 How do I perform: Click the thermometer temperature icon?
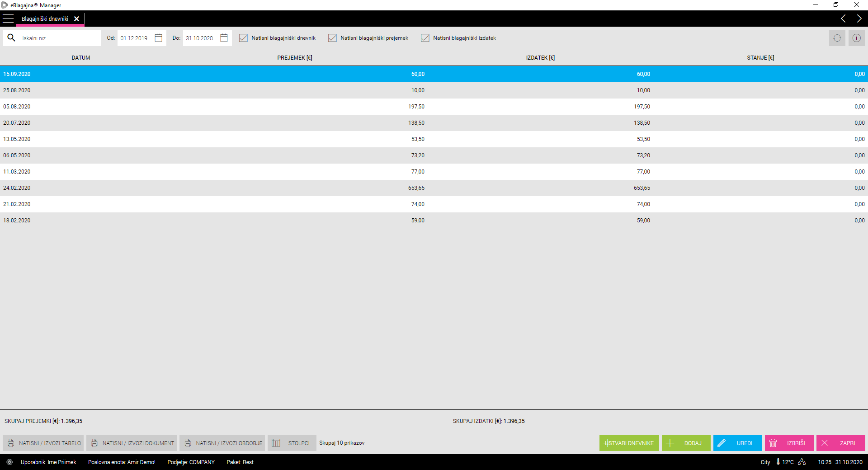[x=778, y=462]
